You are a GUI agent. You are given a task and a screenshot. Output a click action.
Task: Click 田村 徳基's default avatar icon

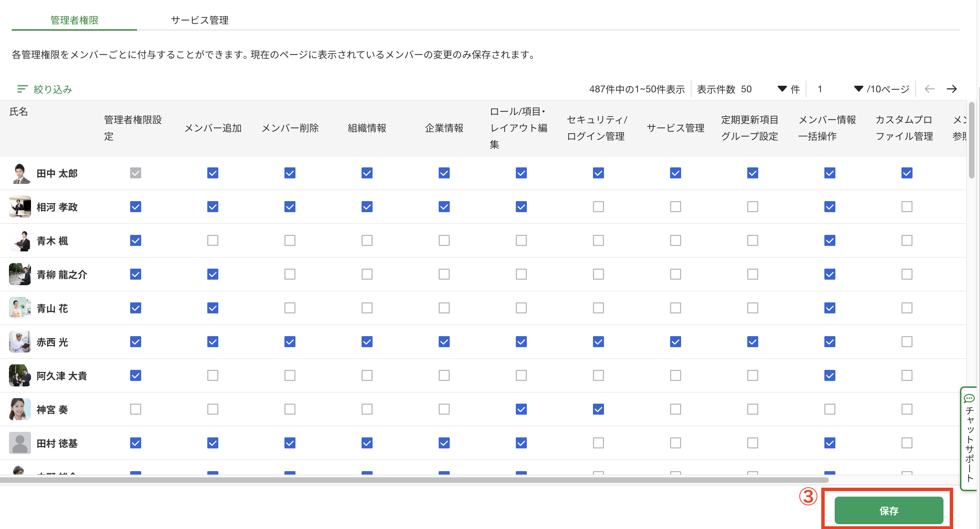pyautogui.click(x=20, y=443)
